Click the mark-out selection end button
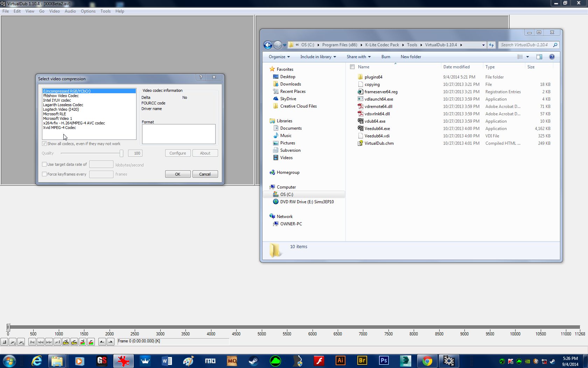 tap(111, 342)
